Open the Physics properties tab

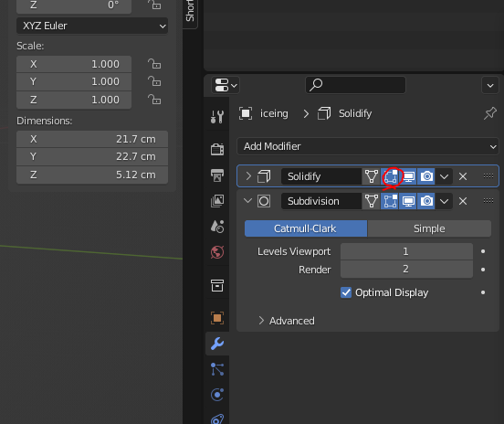217,395
